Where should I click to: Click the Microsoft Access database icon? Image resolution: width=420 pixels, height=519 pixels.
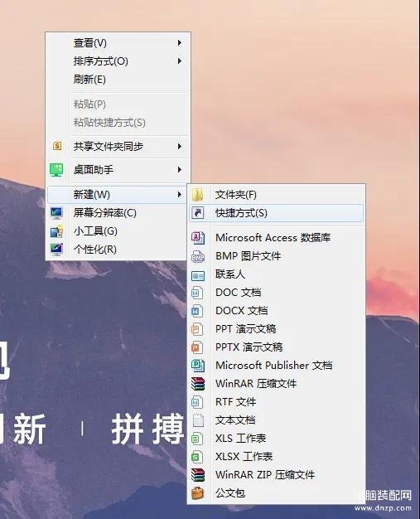click(198, 238)
